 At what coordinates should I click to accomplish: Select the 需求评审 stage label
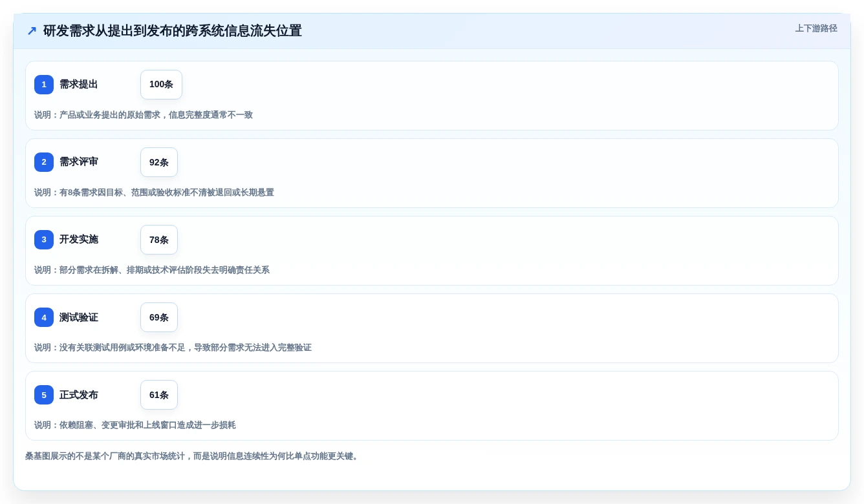coord(79,162)
